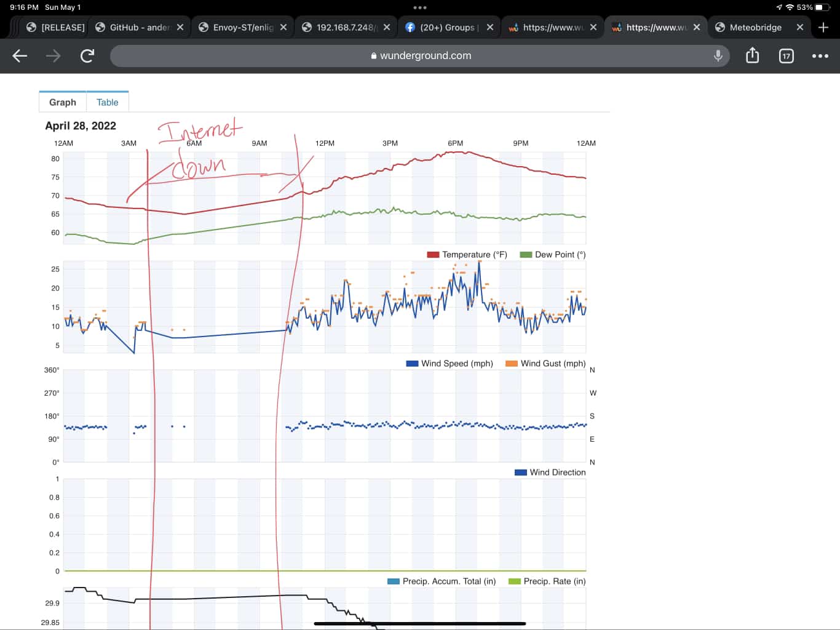
Task: Open the browser three-dot menu
Action: pyautogui.click(x=820, y=56)
